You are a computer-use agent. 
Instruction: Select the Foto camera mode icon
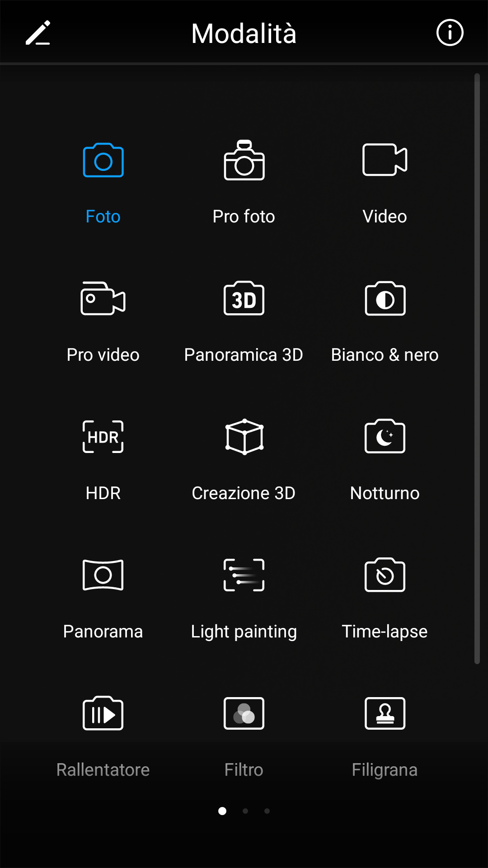[x=103, y=160]
